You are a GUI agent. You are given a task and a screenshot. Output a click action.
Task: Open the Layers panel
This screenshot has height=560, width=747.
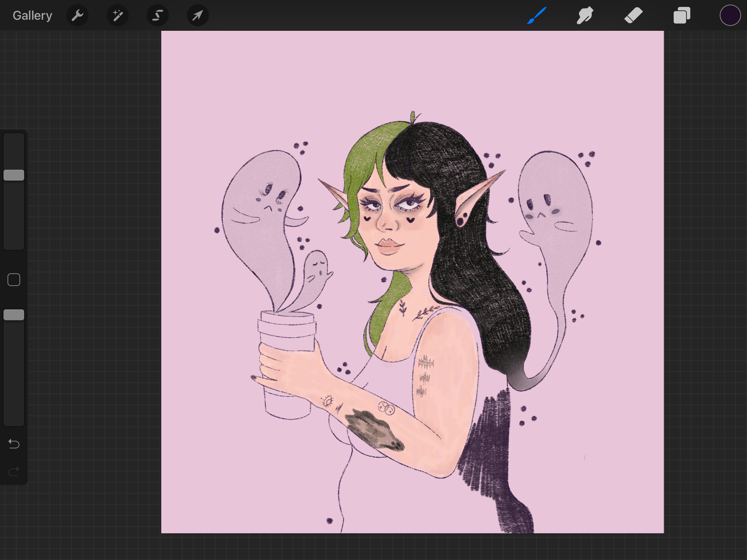point(682,16)
